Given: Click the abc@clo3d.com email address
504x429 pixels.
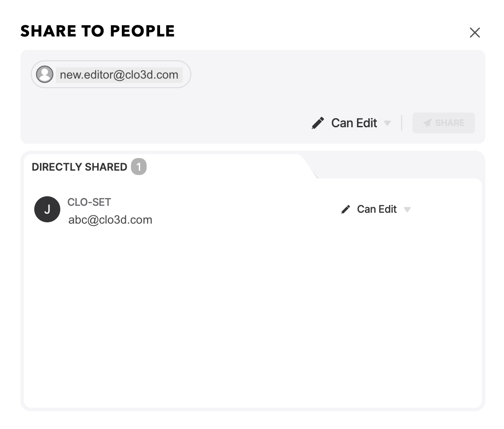Looking at the screenshot, I should (110, 220).
